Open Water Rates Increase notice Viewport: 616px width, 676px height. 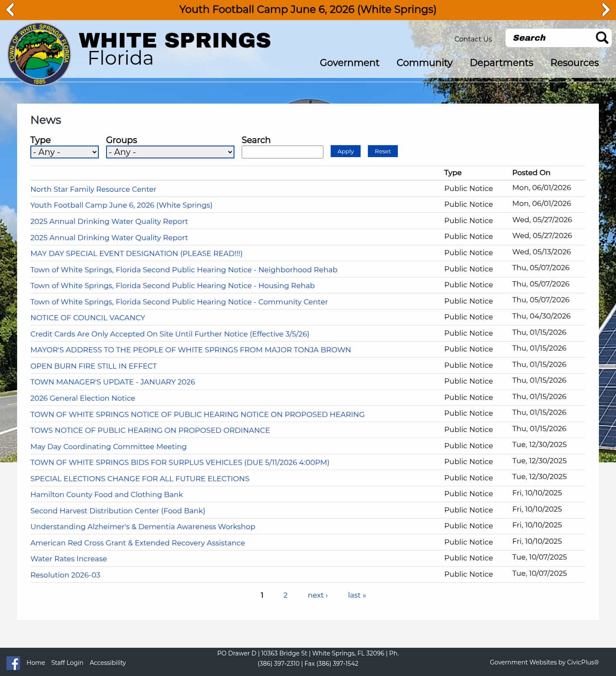68,559
